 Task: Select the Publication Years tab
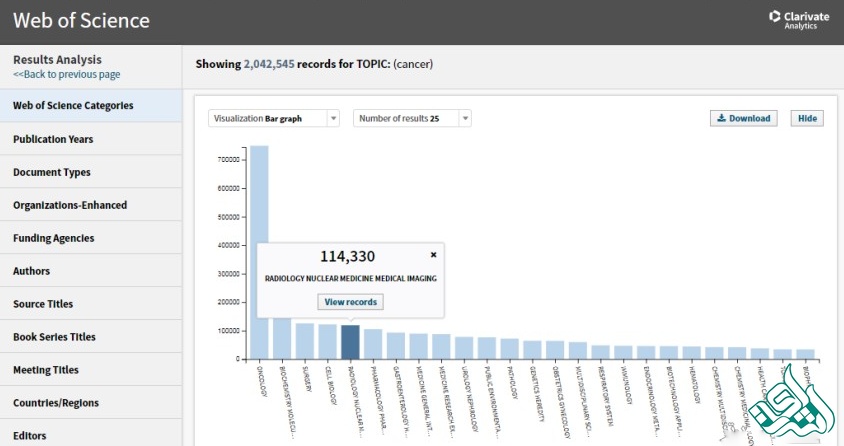pyautogui.click(x=53, y=139)
